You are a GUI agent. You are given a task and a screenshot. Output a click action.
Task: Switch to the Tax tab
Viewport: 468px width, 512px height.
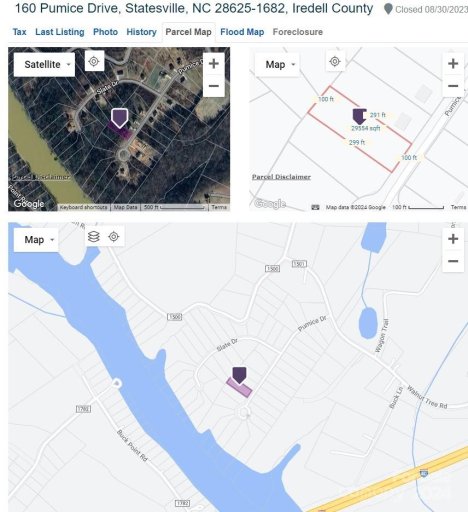coord(19,32)
